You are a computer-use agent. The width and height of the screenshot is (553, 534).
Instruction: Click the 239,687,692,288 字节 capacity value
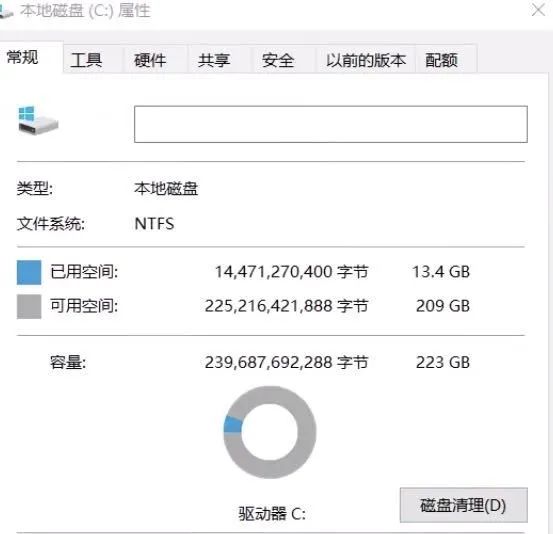click(x=286, y=362)
